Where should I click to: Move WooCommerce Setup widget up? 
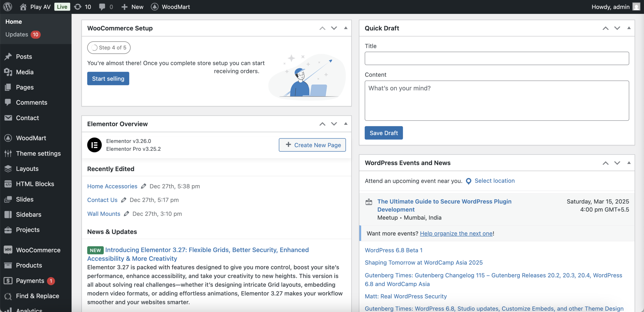click(x=323, y=28)
